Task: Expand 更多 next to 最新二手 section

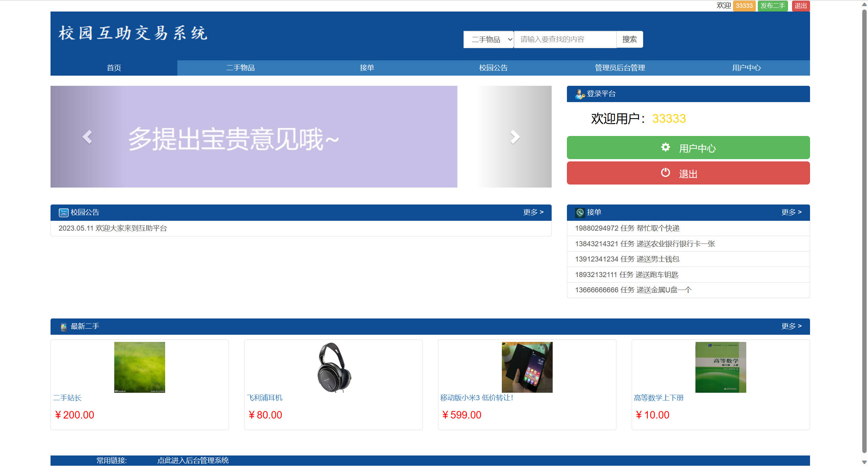Action: (x=791, y=326)
